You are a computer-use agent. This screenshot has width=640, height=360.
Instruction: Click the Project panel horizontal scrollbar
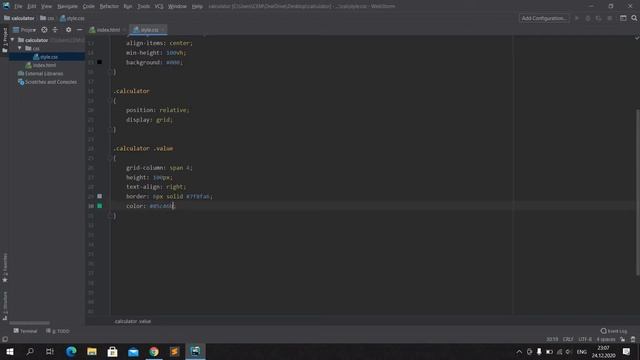29,323
